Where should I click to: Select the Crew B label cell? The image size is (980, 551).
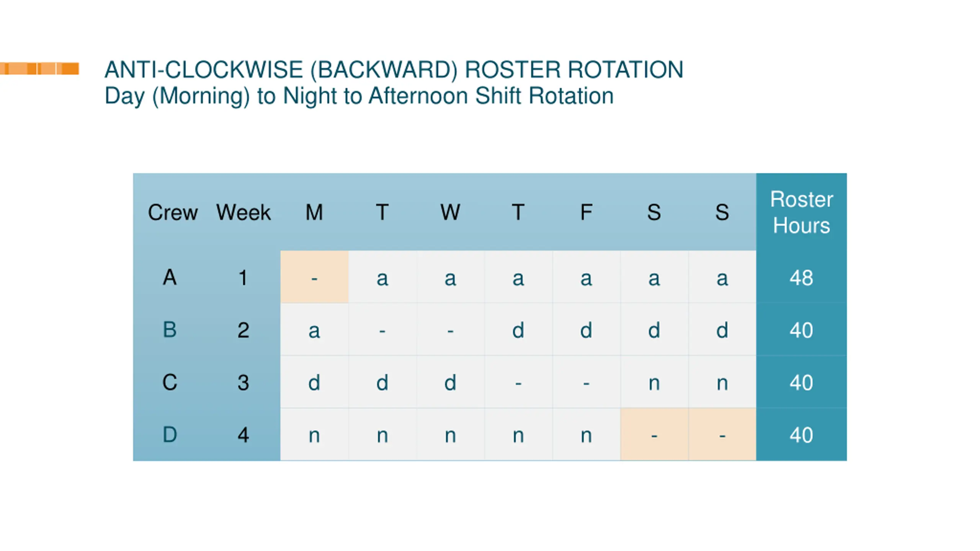170,329
